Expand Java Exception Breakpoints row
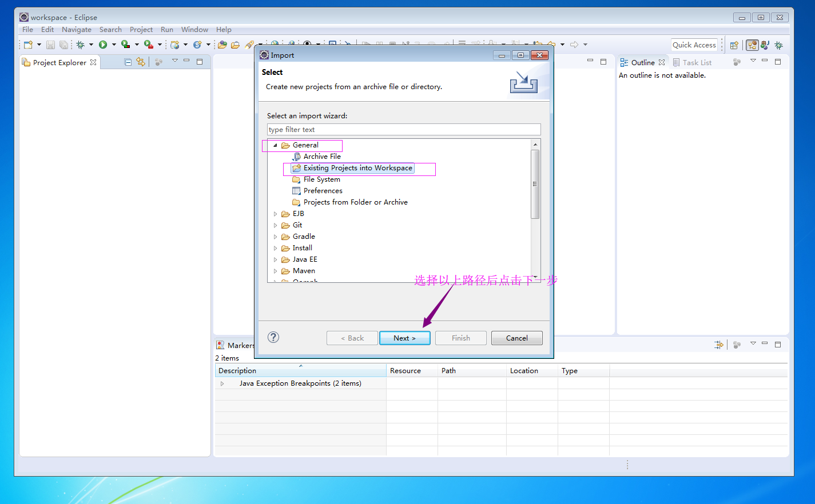This screenshot has height=504, width=815. (x=222, y=383)
